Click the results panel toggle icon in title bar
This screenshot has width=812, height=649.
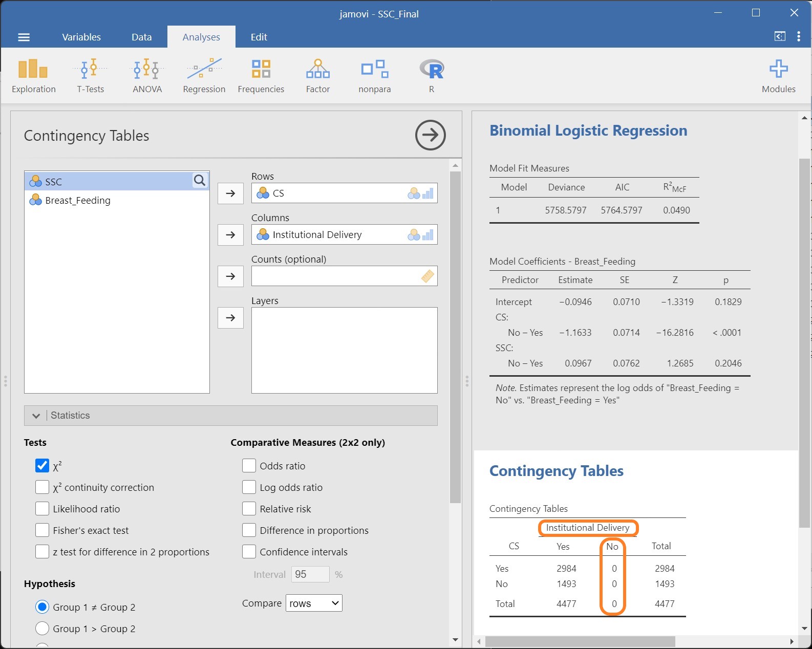780,36
